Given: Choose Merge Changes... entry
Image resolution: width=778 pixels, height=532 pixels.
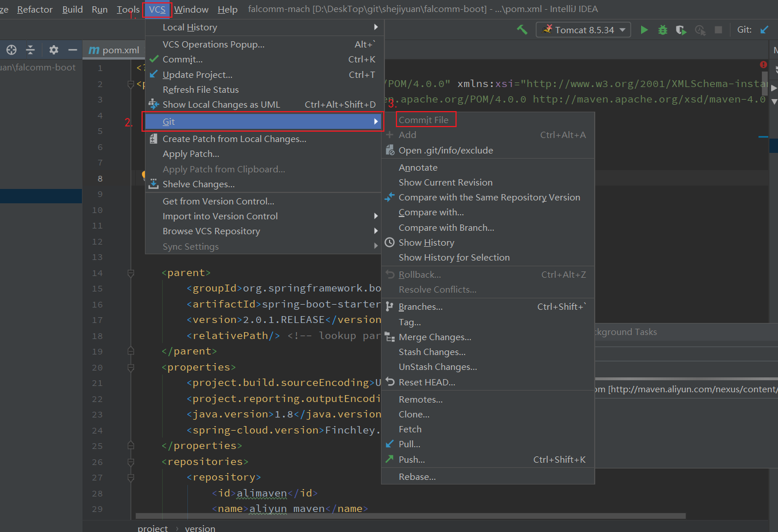Looking at the screenshot, I should coord(488,337).
